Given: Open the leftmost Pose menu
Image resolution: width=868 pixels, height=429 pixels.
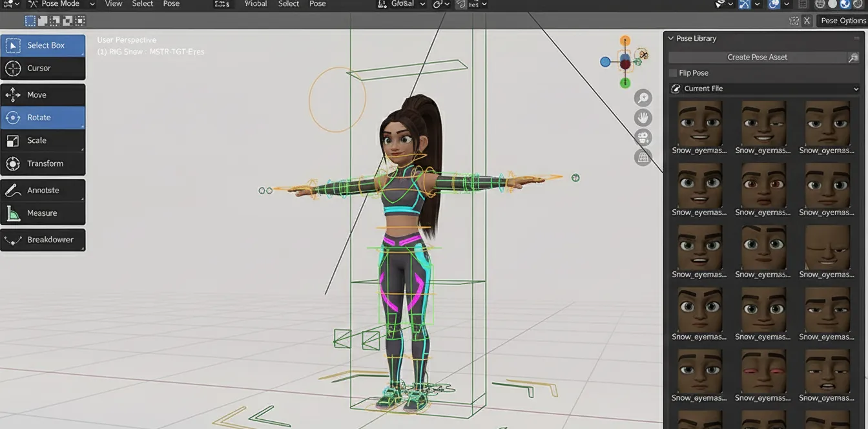Looking at the screenshot, I should 171,4.
